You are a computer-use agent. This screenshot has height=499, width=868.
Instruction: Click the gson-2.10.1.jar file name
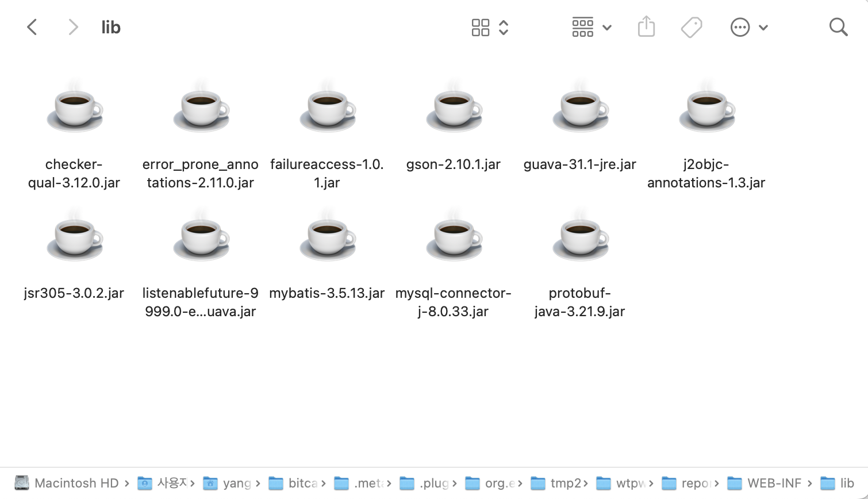(454, 164)
